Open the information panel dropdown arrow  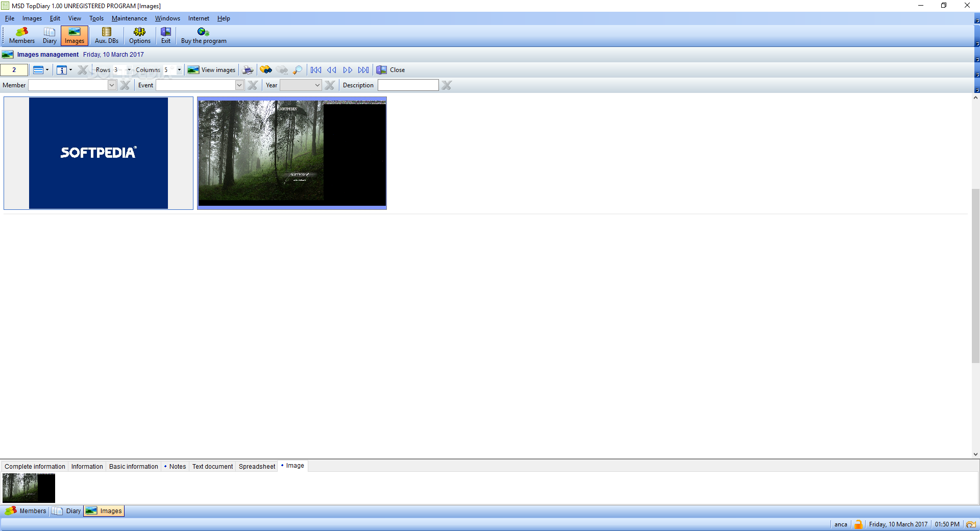[x=70, y=70]
